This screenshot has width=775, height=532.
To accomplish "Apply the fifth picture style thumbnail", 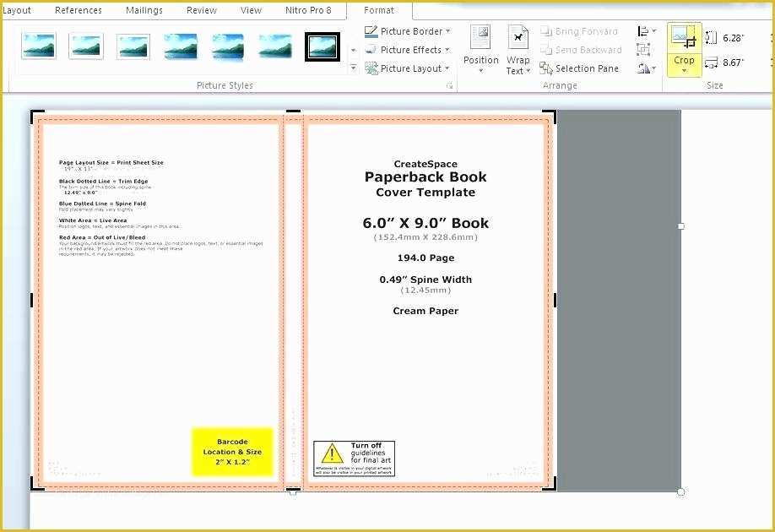I will tap(227, 47).
